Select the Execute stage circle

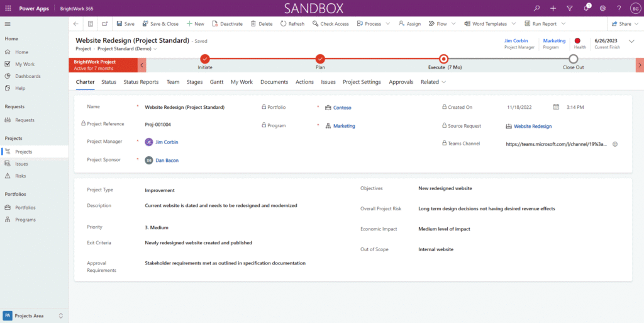tap(444, 59)
